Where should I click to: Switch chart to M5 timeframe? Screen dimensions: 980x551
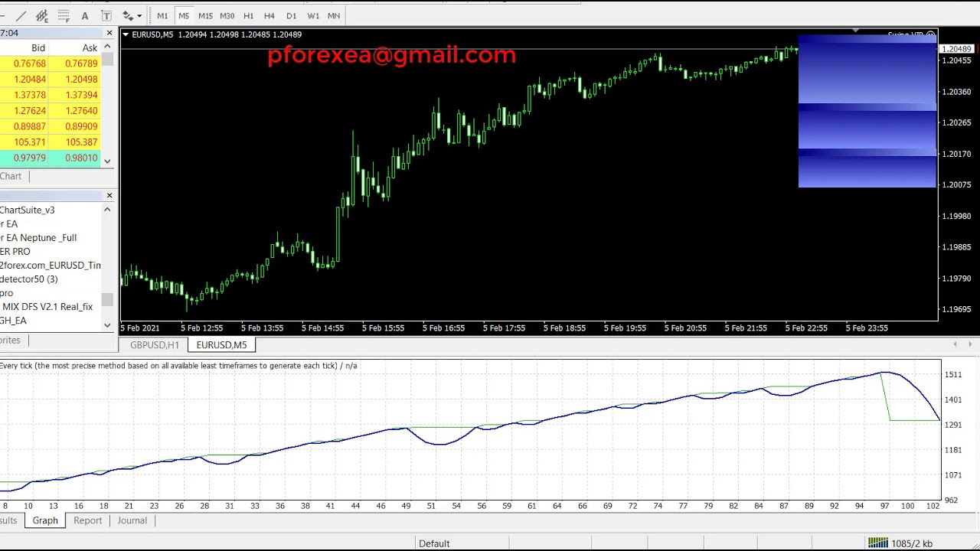click(x=184, y=15)
